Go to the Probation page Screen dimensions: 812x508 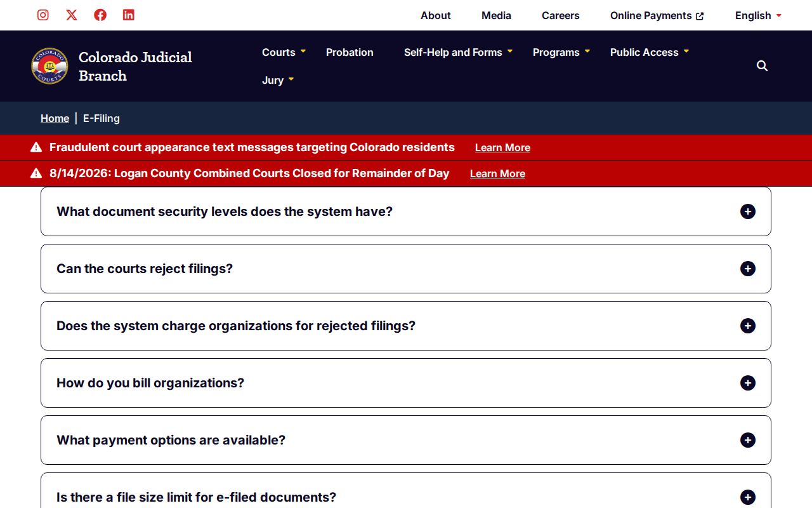[x=350, y=52]
